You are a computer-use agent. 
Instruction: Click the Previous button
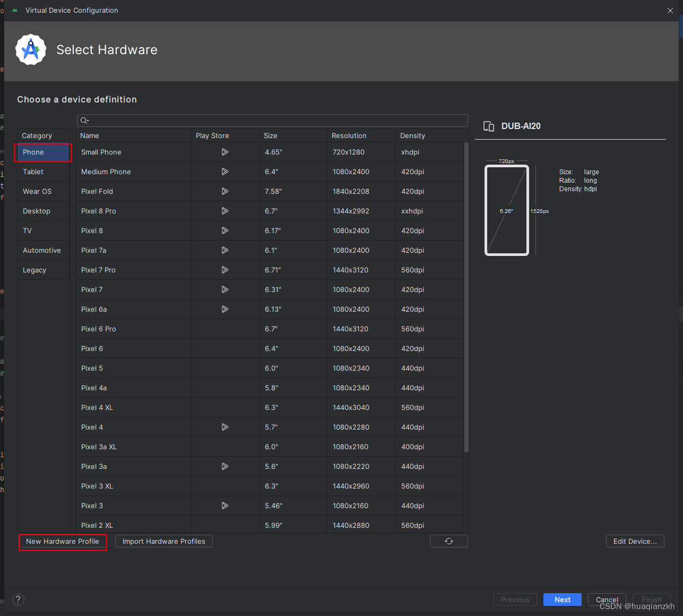pyautogui.click(x=515, y=600)
